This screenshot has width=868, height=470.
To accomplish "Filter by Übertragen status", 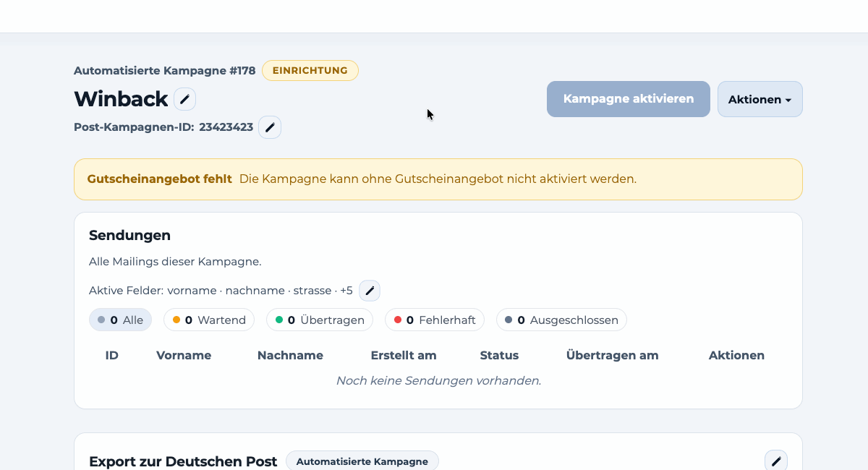I will pos(320,320).
